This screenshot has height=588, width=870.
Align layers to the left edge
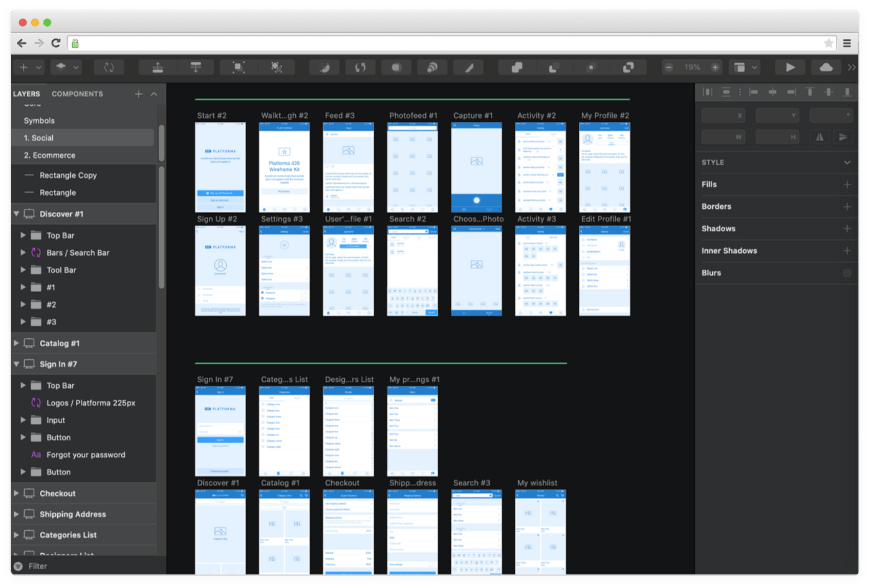click(754, 92)
